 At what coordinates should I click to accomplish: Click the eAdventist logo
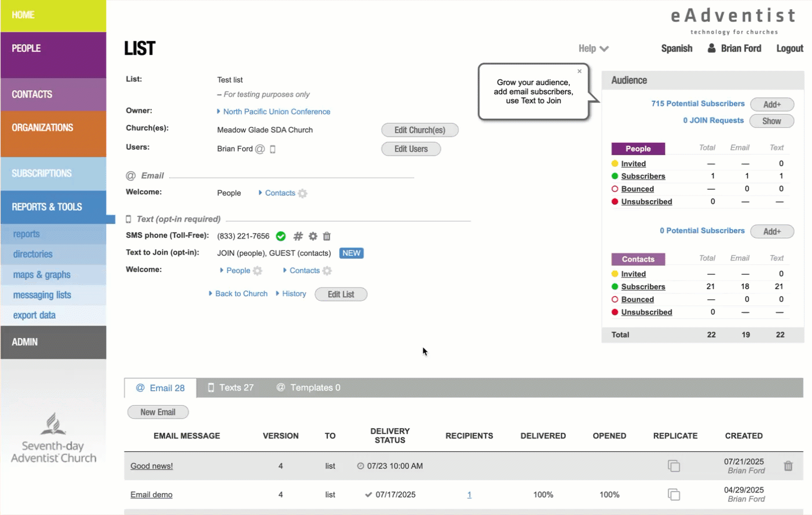point(734,21)
